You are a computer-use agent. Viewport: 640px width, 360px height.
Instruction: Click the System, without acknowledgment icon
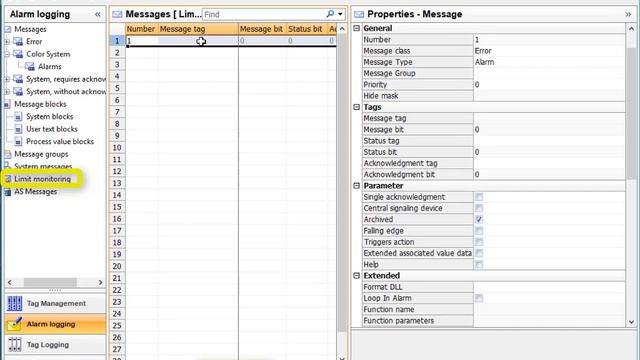(x=18, y=91)
